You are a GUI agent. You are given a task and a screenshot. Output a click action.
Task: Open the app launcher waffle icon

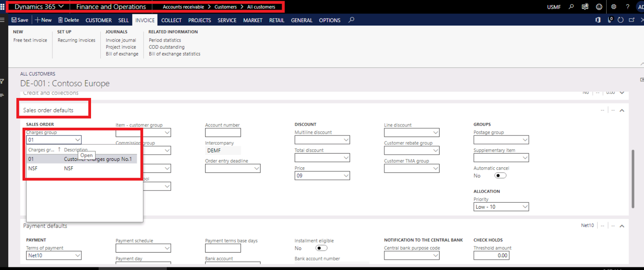[2, 7]
